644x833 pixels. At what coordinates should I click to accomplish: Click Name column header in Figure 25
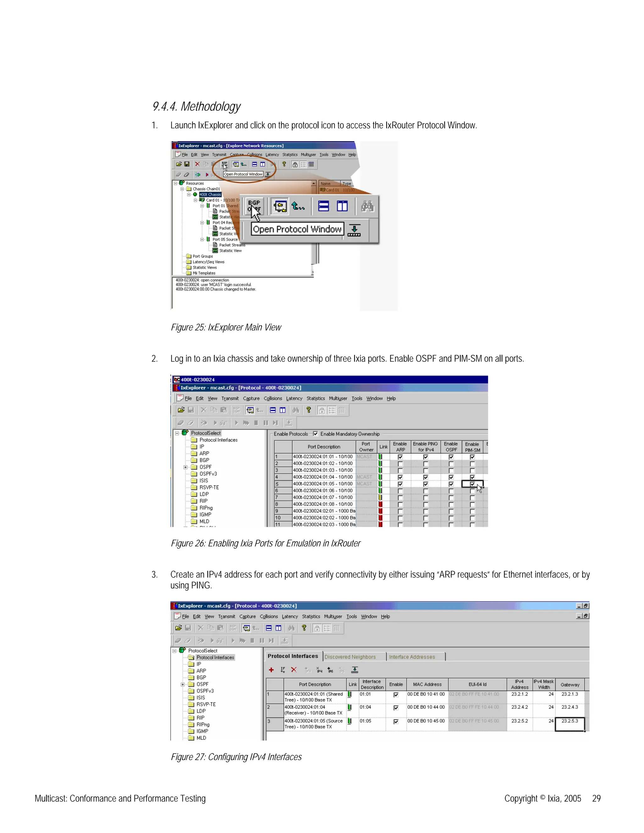[x=329, y=184]
